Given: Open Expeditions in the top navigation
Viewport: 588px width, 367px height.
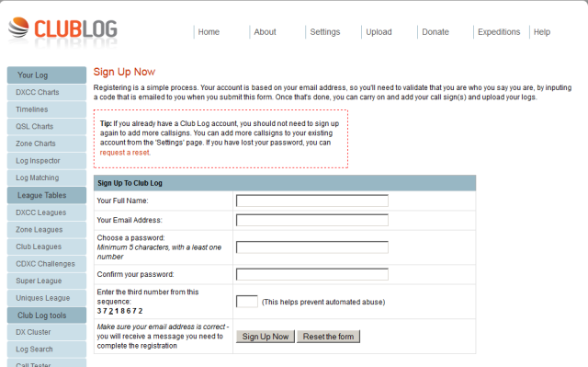Looking at the screenshot, I should coord(499,32).
